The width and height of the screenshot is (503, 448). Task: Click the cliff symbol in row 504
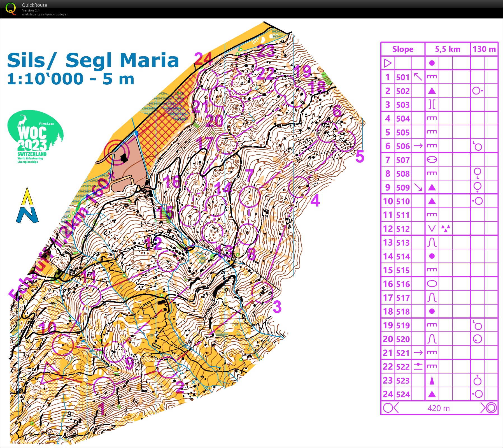pyautogui.click(x=432, y=118)
